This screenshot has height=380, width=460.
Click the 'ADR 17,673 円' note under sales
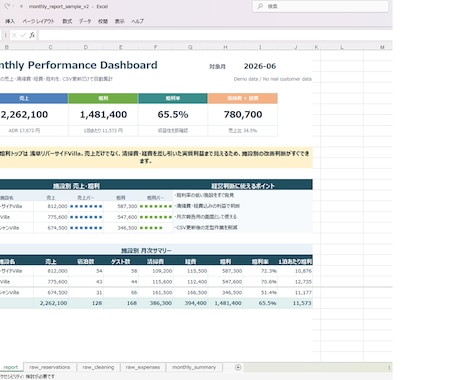(24, 131)
